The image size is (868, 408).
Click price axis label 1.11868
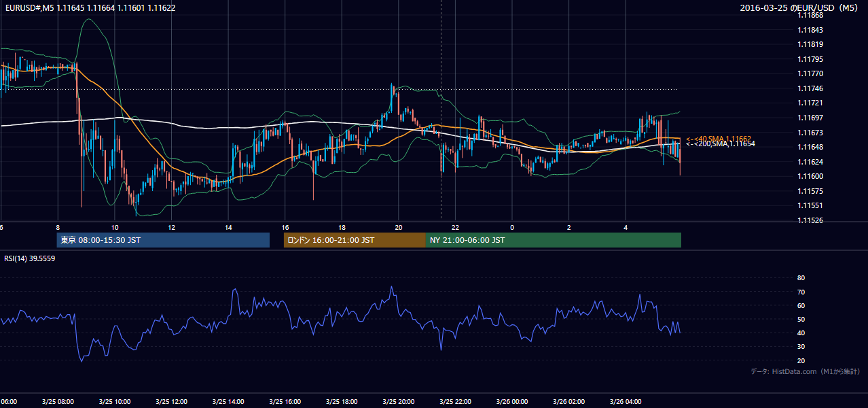click(810, 16)
